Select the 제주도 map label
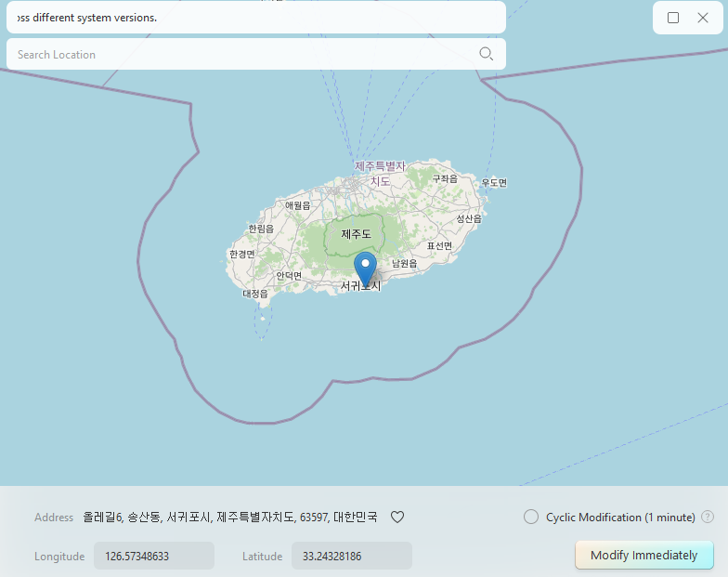 click(x=357, y=234)
